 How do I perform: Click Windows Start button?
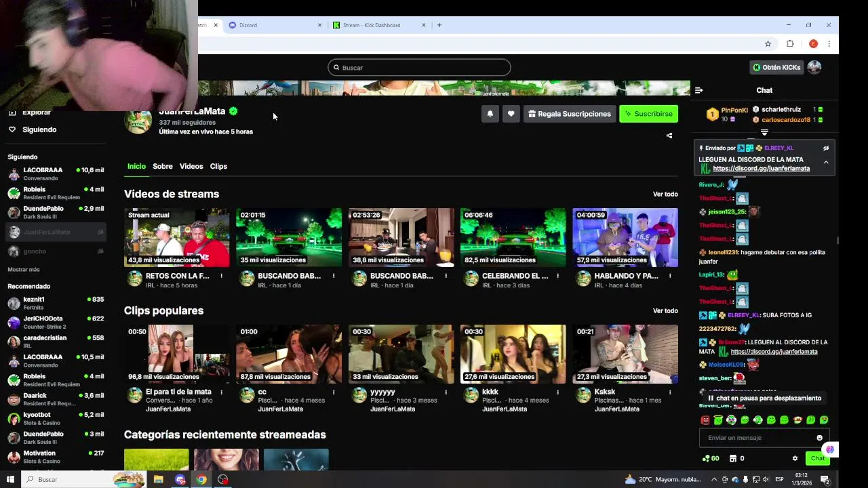click(x=10, y=479)
